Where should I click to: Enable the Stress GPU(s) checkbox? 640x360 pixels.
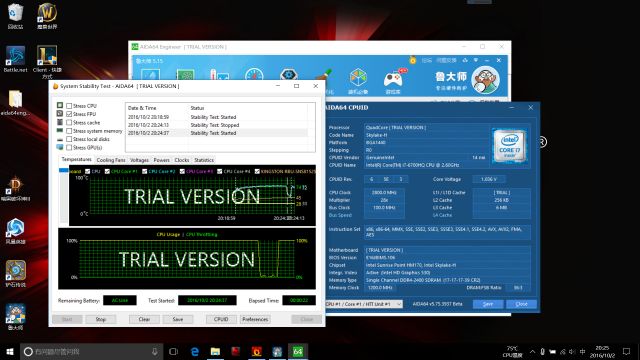pyautogui.click(x=69, y=147)
